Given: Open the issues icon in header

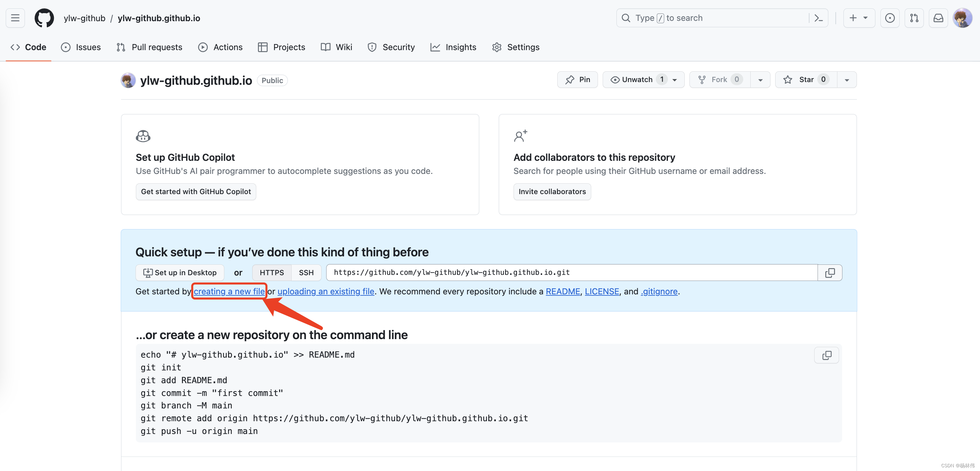Looking at the screenshot, I should coord(890,18).
